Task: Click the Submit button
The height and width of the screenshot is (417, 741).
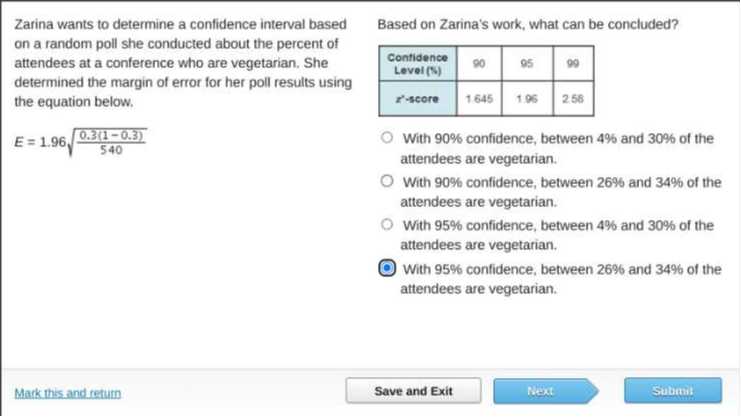Action: (673, 391)
